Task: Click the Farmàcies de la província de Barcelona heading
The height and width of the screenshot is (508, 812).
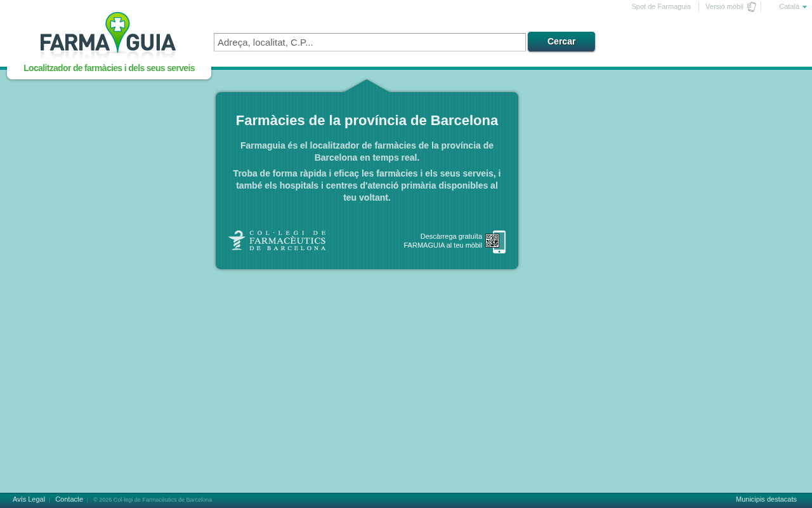Action: [367, 120]
